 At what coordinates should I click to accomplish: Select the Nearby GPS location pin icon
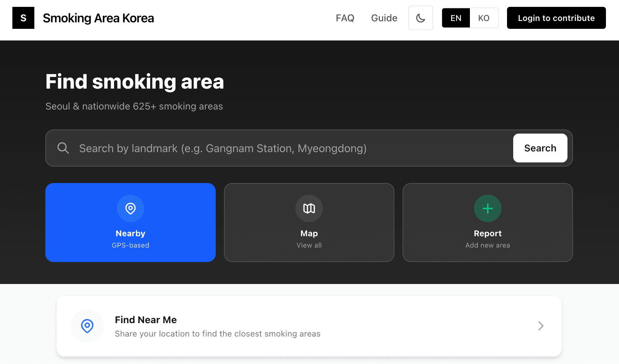pos(131,208)
